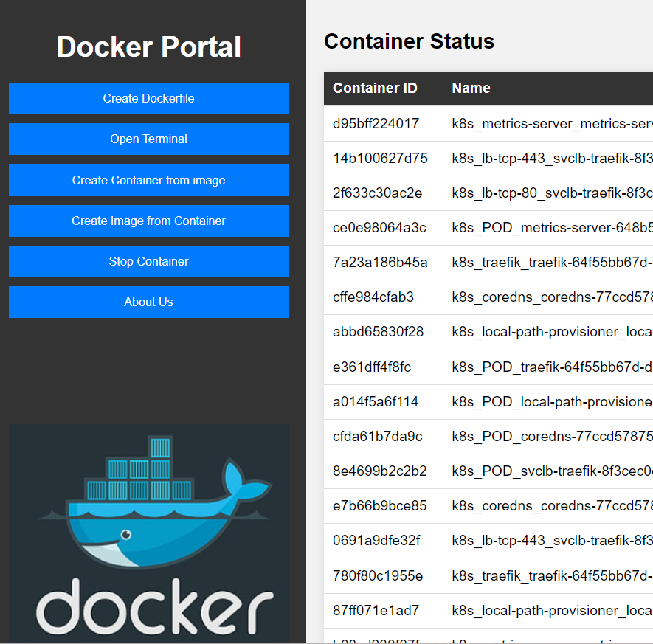Click name k8s_POD_coredns-77ccd57875
Screen dimensions: 653x644
[552, 436]
